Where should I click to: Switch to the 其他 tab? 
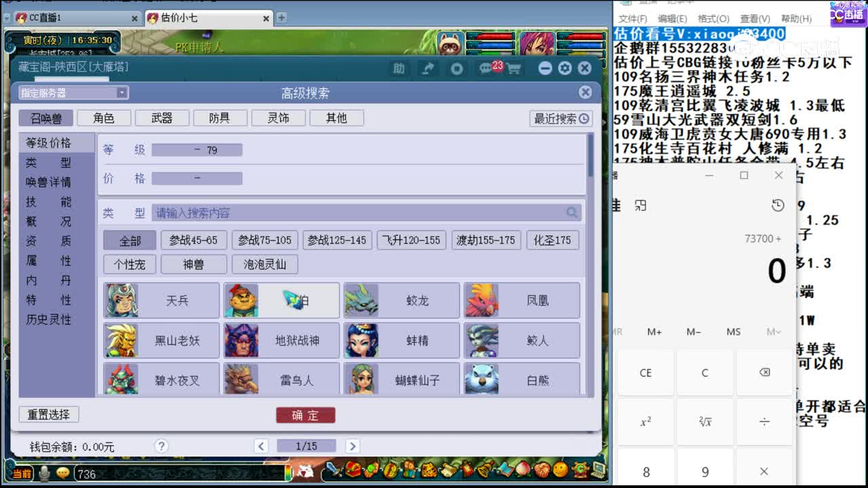[x=336, y=118]
